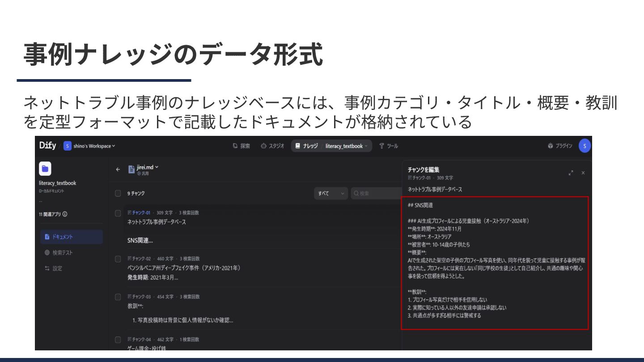
Task: Click the Dify logo
Action: click(x=47, y=145)
